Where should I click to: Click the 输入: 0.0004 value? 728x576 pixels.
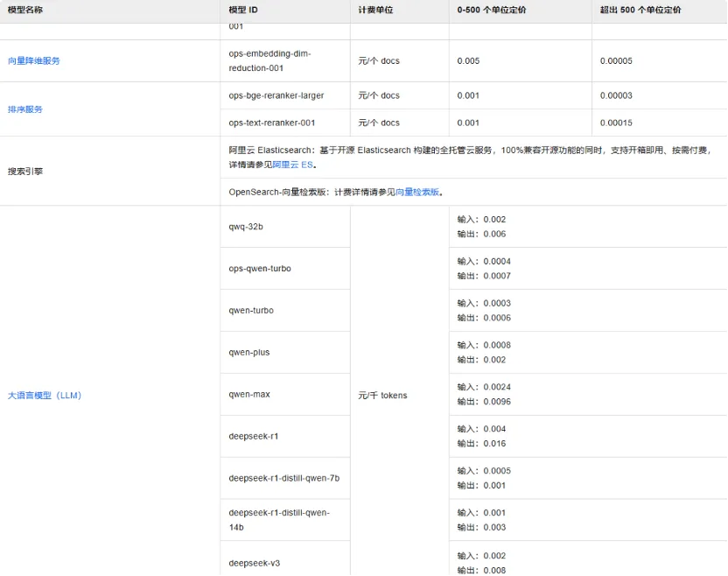tap(484, 262)
